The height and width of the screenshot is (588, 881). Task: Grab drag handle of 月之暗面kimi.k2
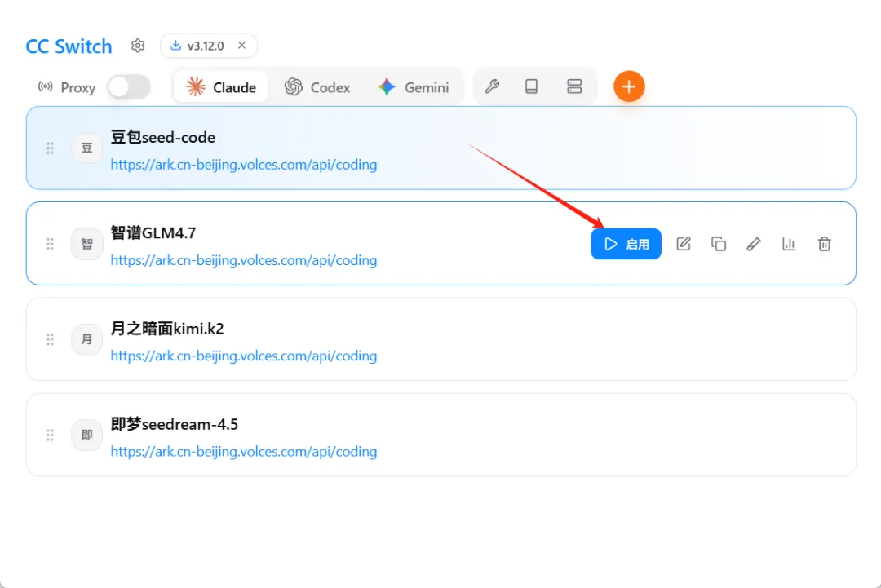click(x=50, y=339)
